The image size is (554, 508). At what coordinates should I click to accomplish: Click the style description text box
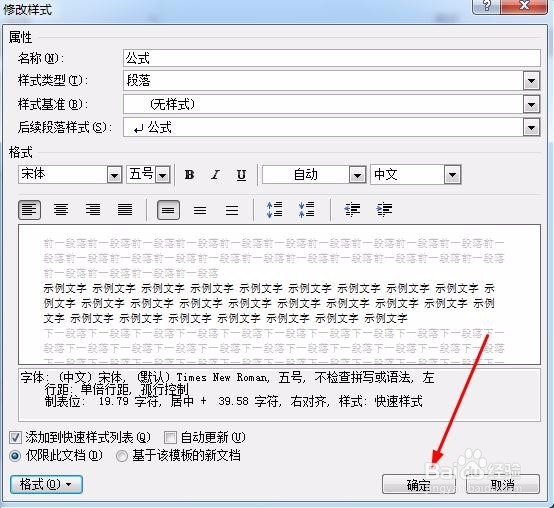[279, 395]
